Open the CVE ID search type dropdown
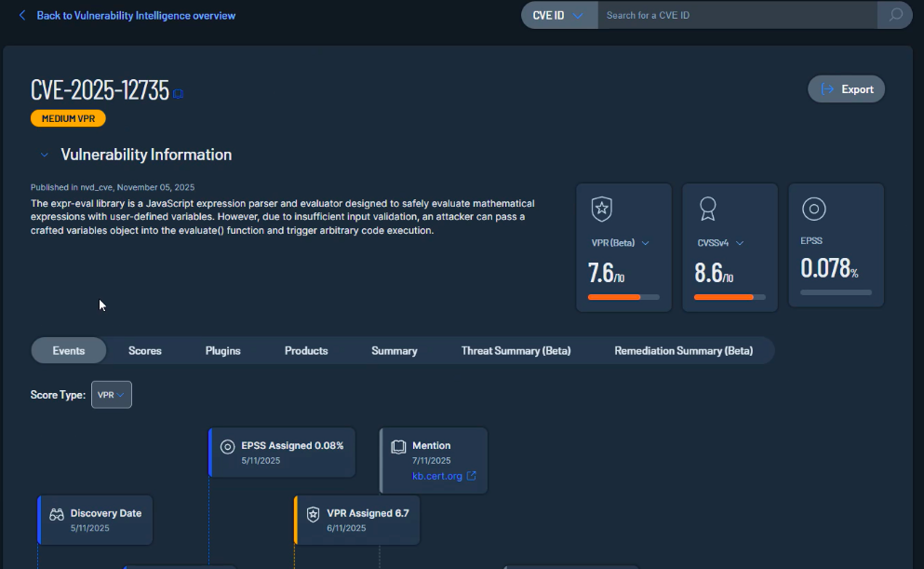924x569 pixels. (x=559, y=15)
